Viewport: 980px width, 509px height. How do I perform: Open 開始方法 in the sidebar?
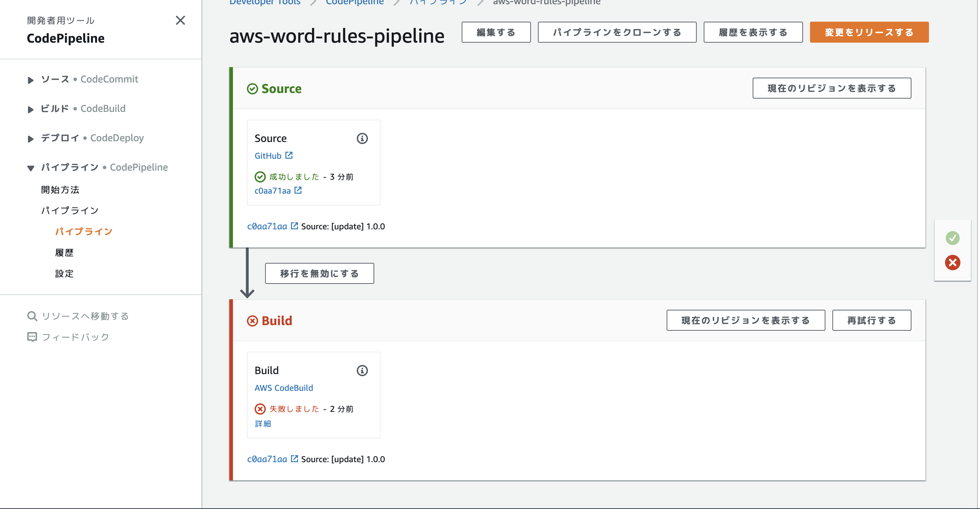coord(60,189)
